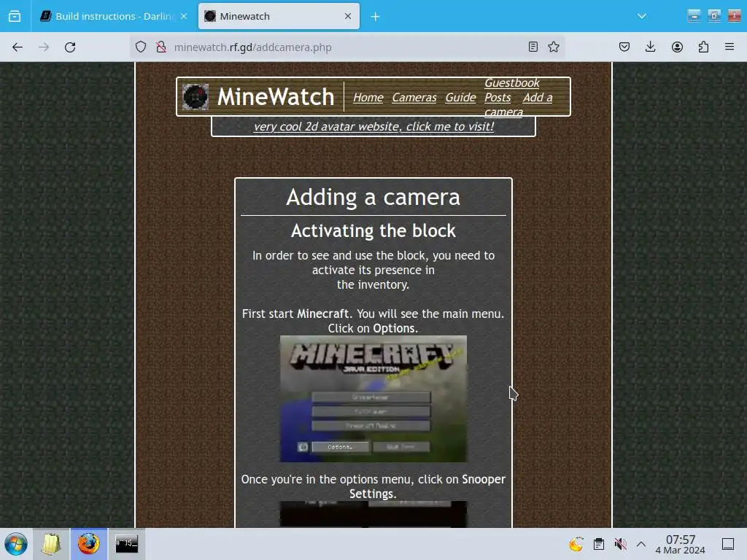Go forward one page in history

coord(44,47)
